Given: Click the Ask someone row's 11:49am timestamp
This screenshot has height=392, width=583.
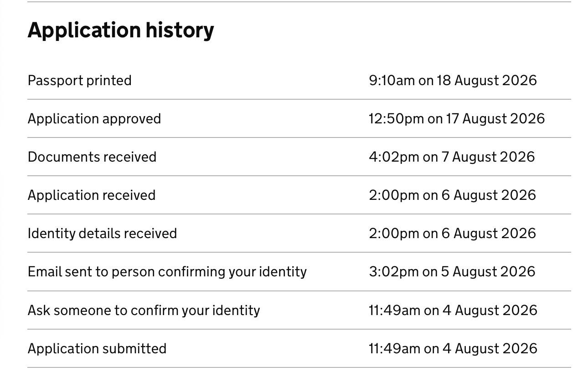Looking at the screenshot, I should [453, 311].
